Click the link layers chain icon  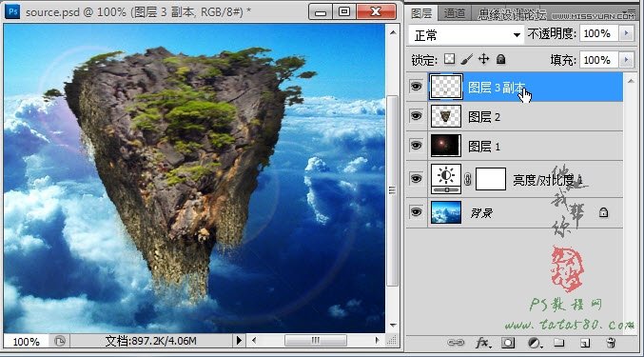[x=456, y=343]
